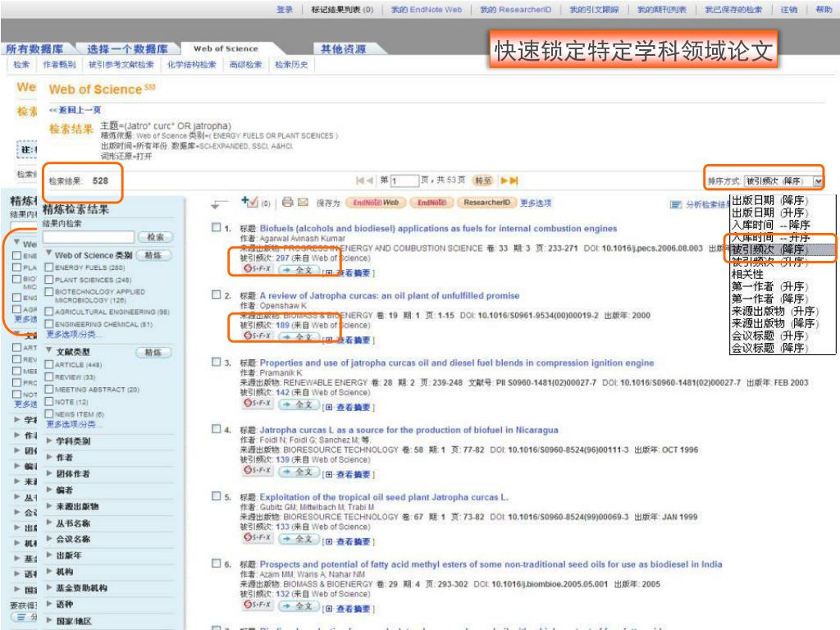Open full text for Nicaragua biofuel article
The image size is (840, 630).
click(x=299, y=472)
